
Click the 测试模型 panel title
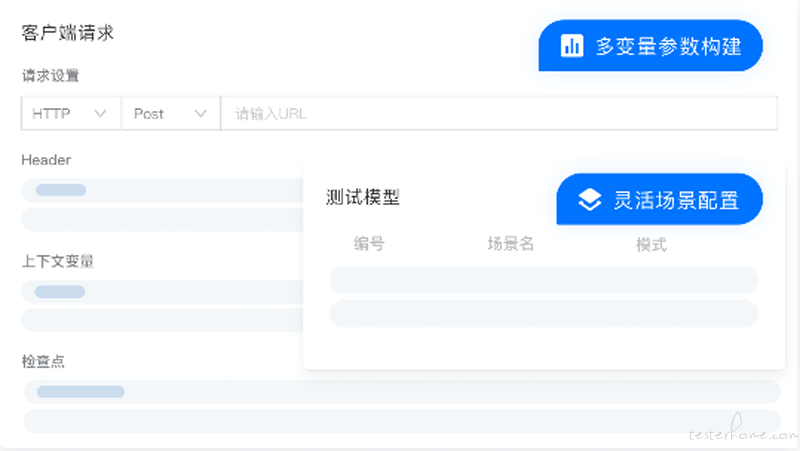363,197
